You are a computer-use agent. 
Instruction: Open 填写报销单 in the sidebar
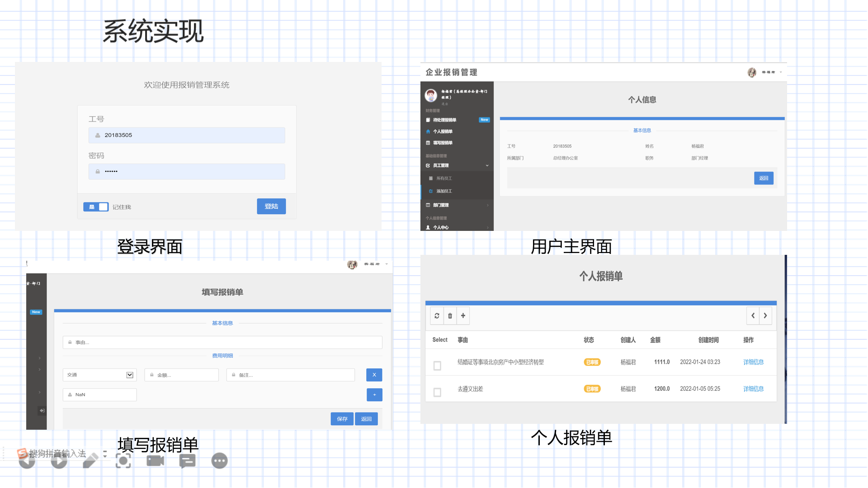[x=443, y=143]
